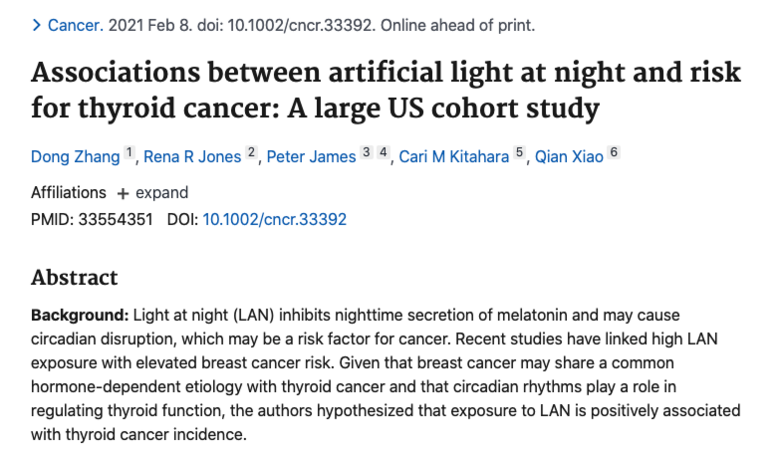Screen dimensions: 780x452
Task: Click the Abstract section heading
Action: [74, 277]
